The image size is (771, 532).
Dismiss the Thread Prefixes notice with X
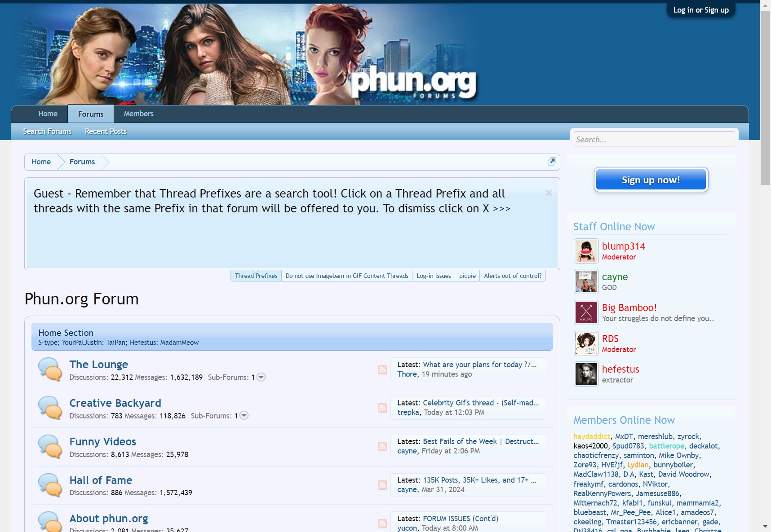(x=549, y=193)
